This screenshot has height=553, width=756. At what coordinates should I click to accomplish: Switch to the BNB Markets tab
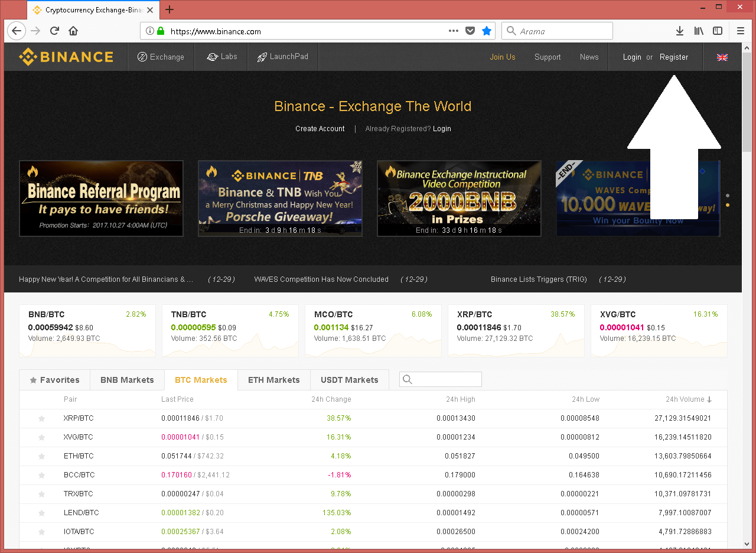point(127,380)
